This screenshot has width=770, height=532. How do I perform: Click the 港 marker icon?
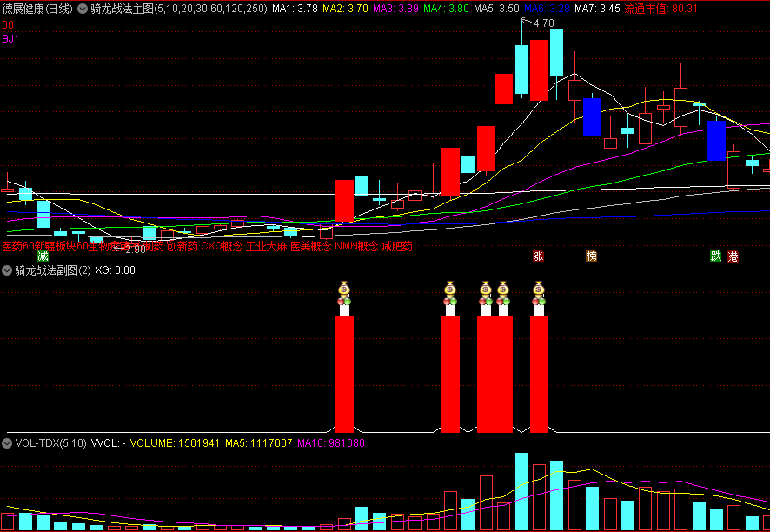click(733, 256)
